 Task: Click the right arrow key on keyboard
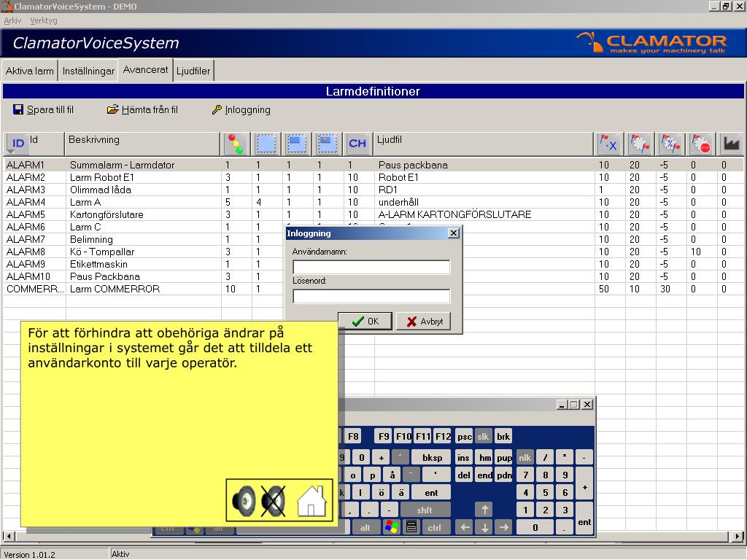pyautogui.click(x=503, y=527)
